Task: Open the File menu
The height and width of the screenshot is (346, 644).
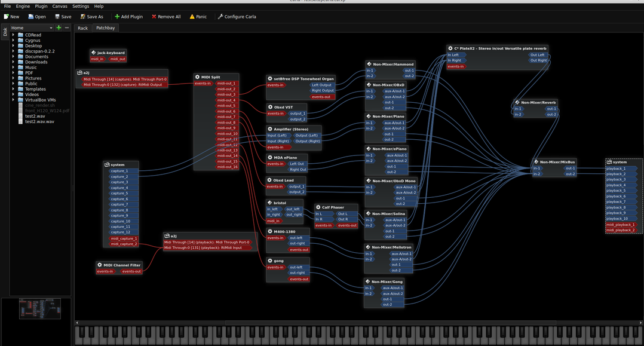Action: pos(7,6)
